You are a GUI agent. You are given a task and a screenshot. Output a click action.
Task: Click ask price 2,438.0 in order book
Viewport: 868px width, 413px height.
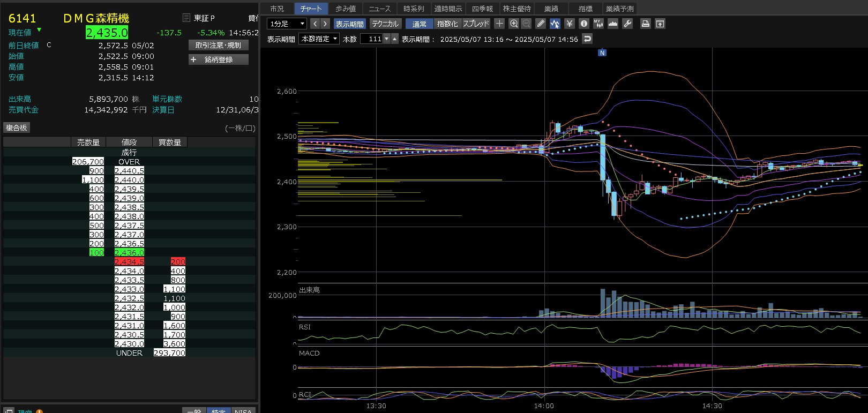pos(129,216)
